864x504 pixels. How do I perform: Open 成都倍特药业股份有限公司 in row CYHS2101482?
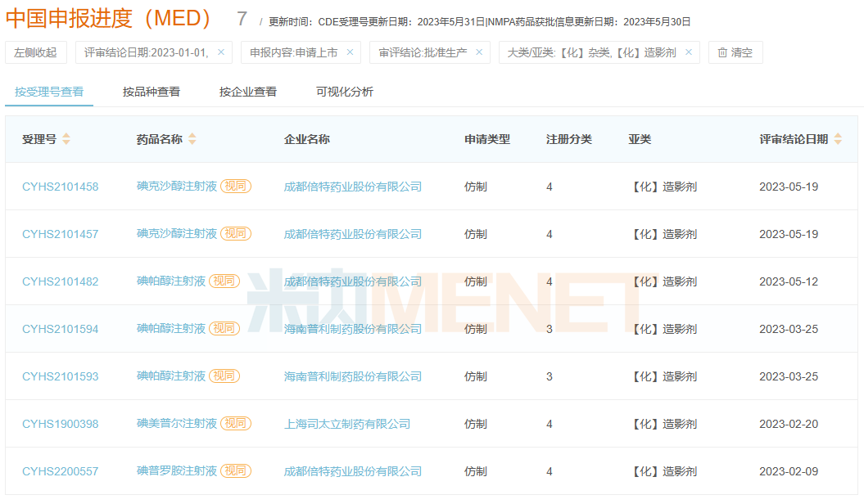click(x=353, y=281)
